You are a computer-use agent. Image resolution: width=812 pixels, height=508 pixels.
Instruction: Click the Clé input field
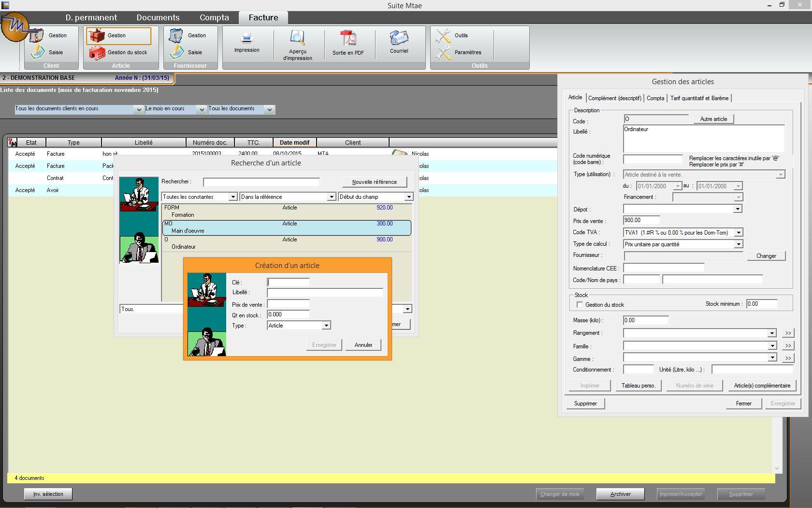[x=288, y=283]
